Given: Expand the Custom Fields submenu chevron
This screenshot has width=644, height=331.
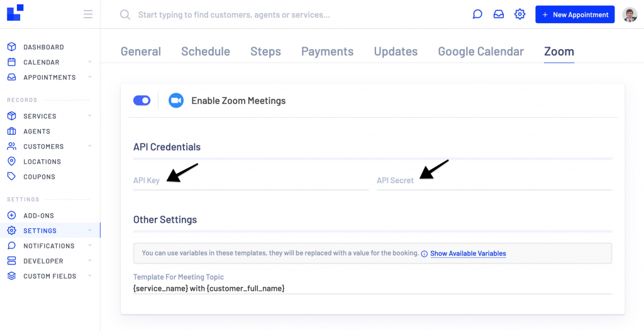Looking at the screenshot, I should coord(90,276).
